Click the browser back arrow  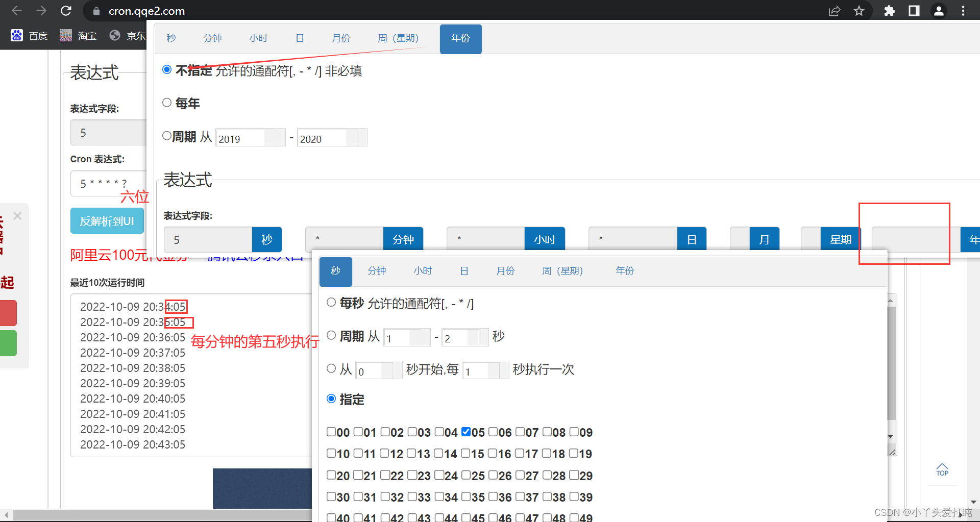point(16,11)
